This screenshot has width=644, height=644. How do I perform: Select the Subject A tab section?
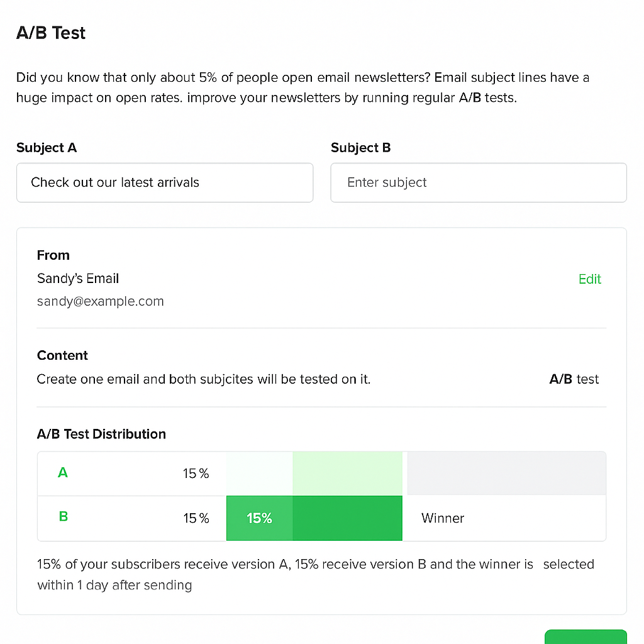coord(47,148)
